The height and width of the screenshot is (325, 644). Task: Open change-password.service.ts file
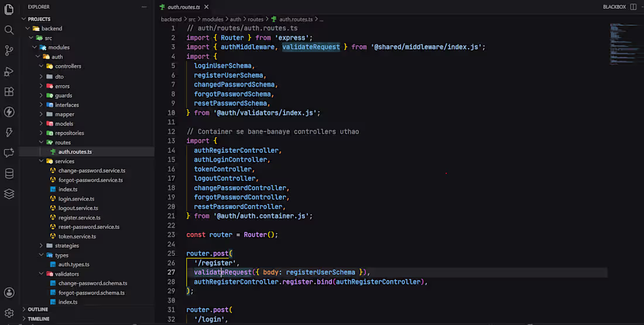click(91, 170)
